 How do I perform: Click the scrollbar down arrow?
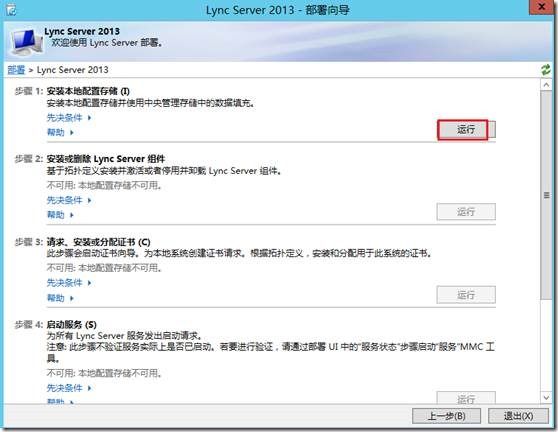(x=546, y=397)
